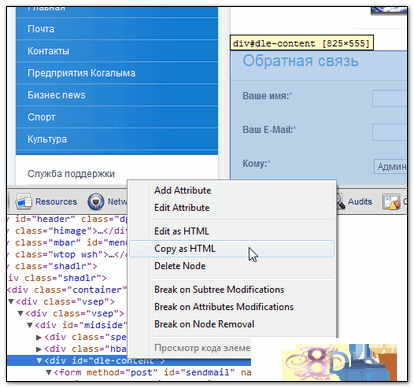Click the warning console icon beside Audits
Image resolution: width=414 pixels, height=388 pixels.
pos(391,202)
